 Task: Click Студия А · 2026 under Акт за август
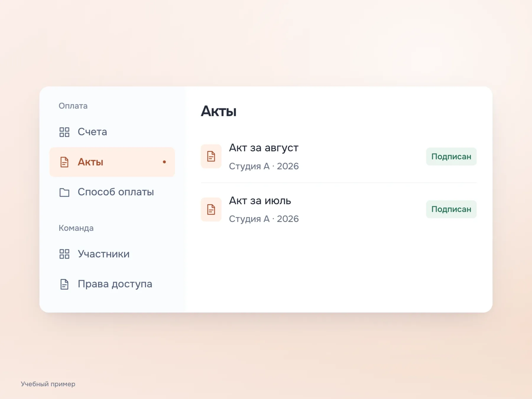click(264, 166)
